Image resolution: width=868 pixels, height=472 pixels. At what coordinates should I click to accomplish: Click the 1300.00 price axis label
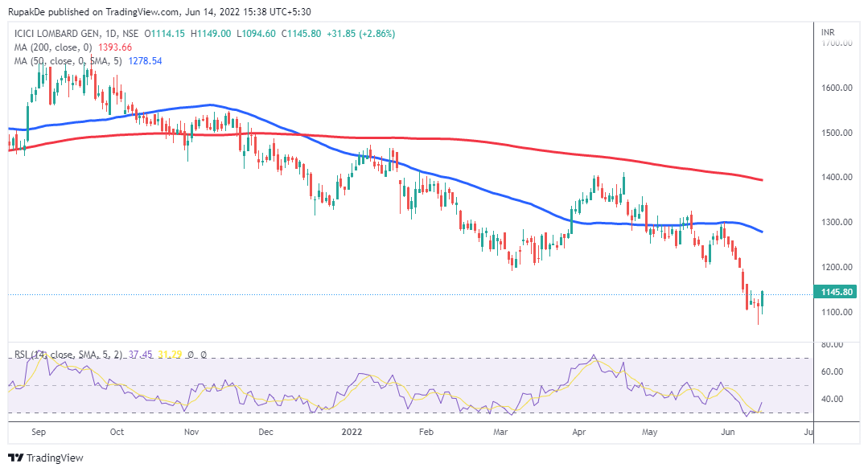[x=837, y=223]
